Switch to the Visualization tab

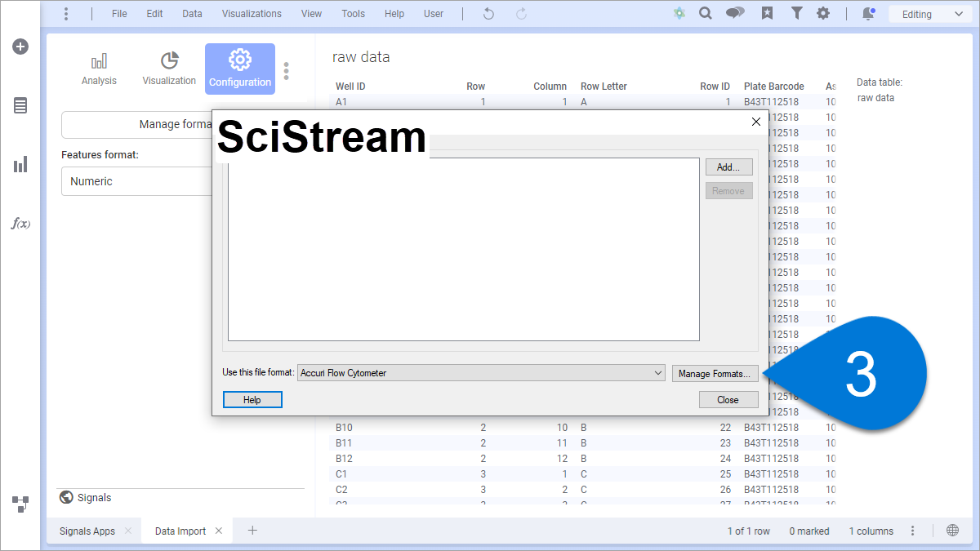(169, 69)
